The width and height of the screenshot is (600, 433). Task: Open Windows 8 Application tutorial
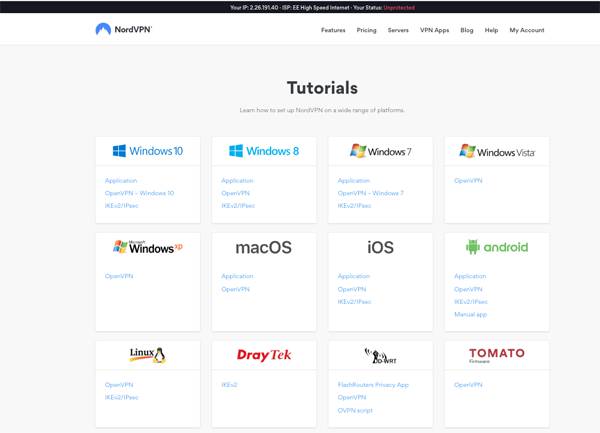pyautogui.click(x=237, y=181)
